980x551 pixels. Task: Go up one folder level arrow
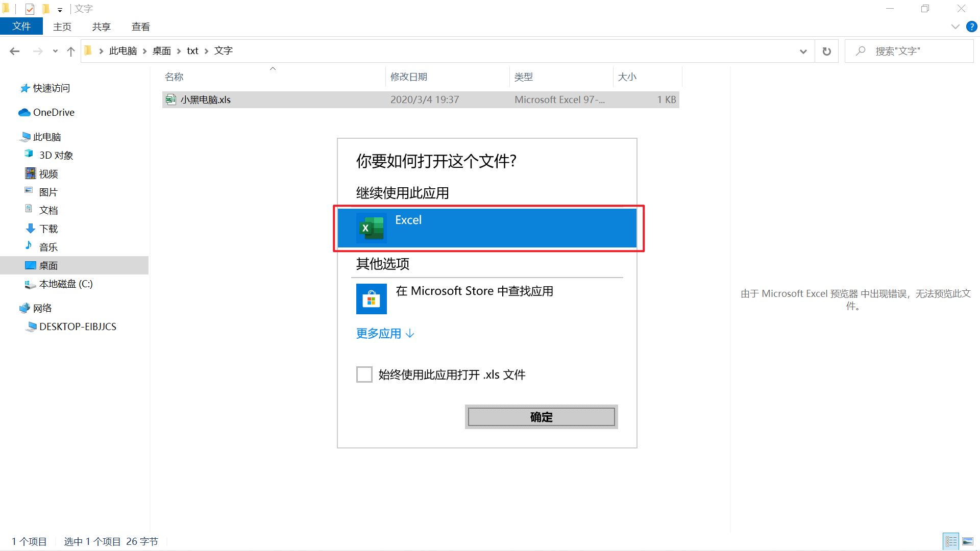(71, 51)
